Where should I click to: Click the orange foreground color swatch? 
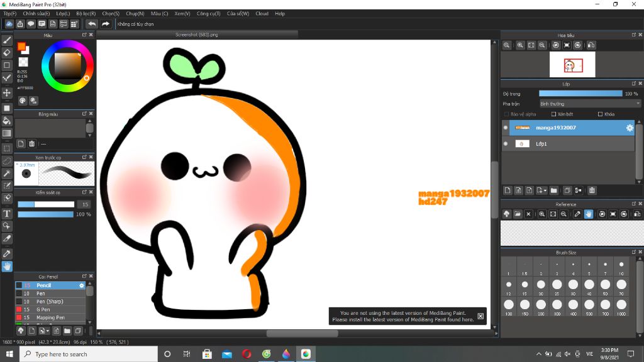[21, 47]
